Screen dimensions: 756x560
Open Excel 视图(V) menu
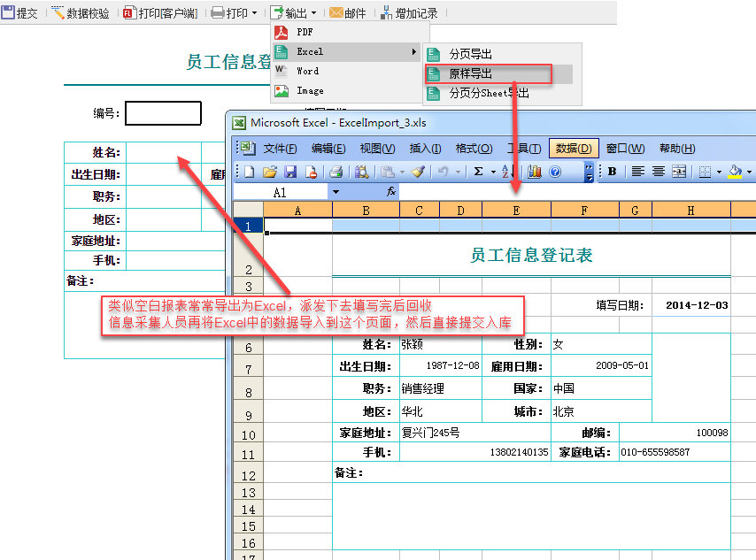(377, 149)
